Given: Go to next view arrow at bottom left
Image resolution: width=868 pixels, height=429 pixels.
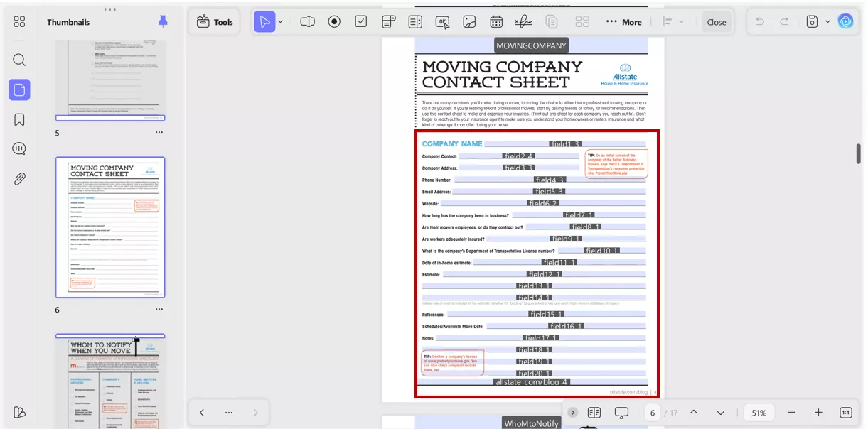Looking at the screenshot, I should click(x=256, y=413).
